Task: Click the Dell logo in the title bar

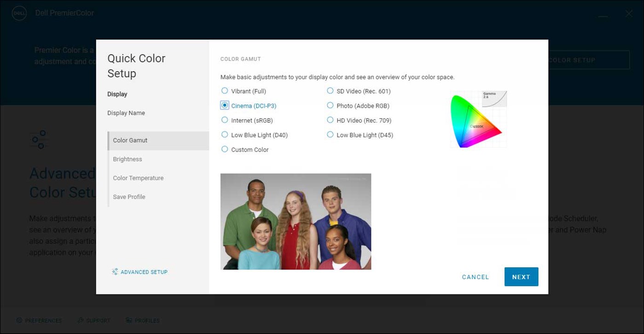Action: (19, 13)
